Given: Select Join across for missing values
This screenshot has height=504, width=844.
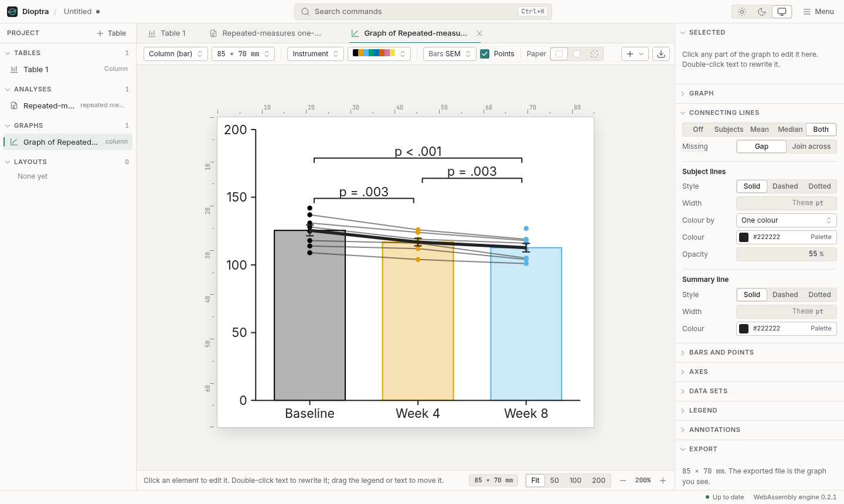Looking at the screenshot, I should click(x=811, y=147).
